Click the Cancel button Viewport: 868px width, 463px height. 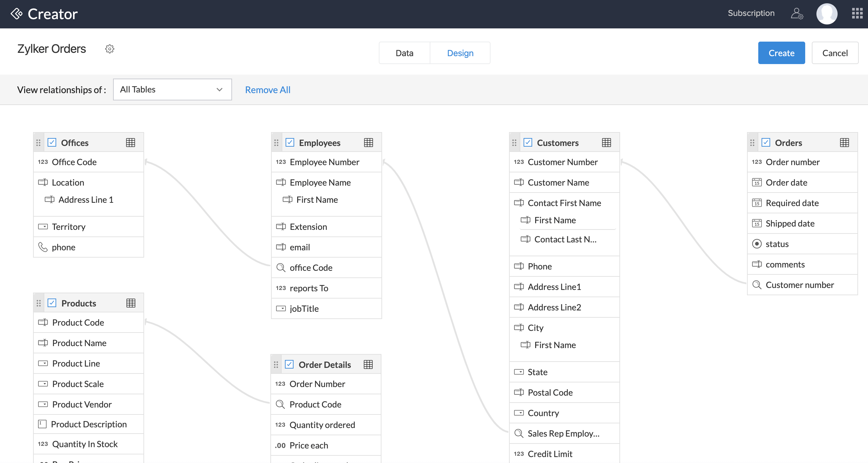pos(835,53)
